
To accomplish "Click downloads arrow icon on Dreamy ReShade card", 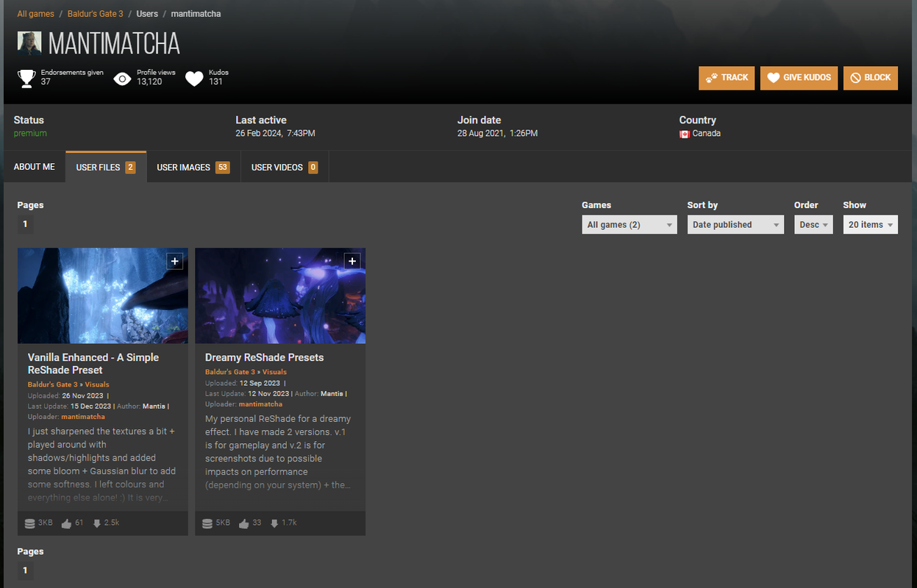I will point(274,523).
